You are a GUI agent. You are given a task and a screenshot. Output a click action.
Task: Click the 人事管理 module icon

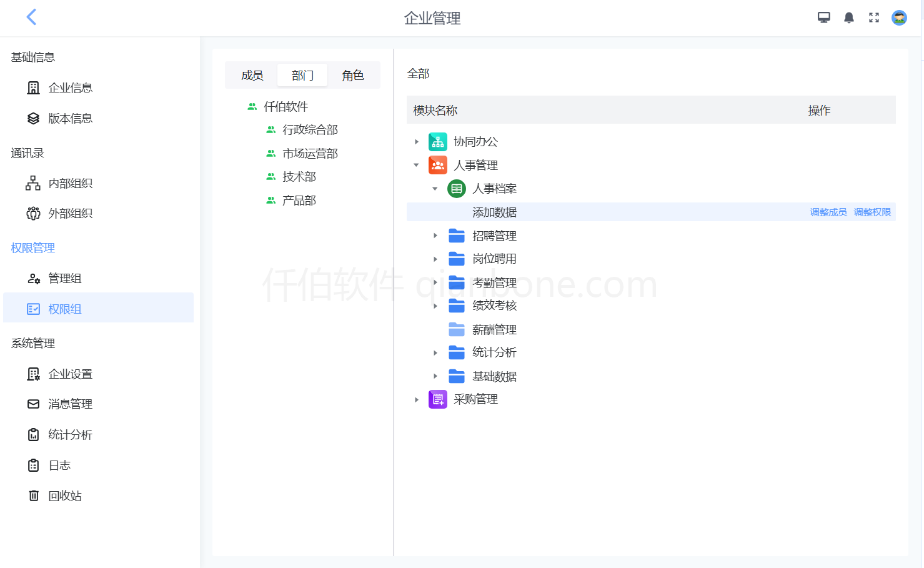tap(437, 165)
